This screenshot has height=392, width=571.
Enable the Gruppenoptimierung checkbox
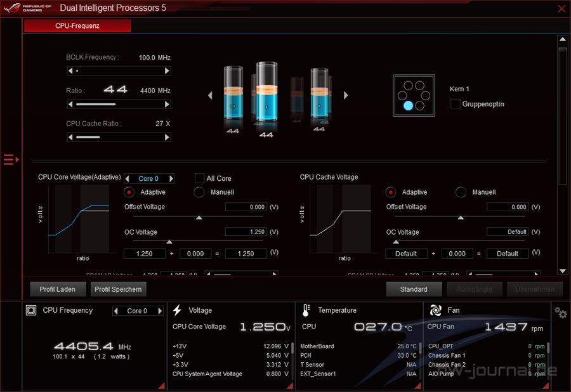coord(455,104)
